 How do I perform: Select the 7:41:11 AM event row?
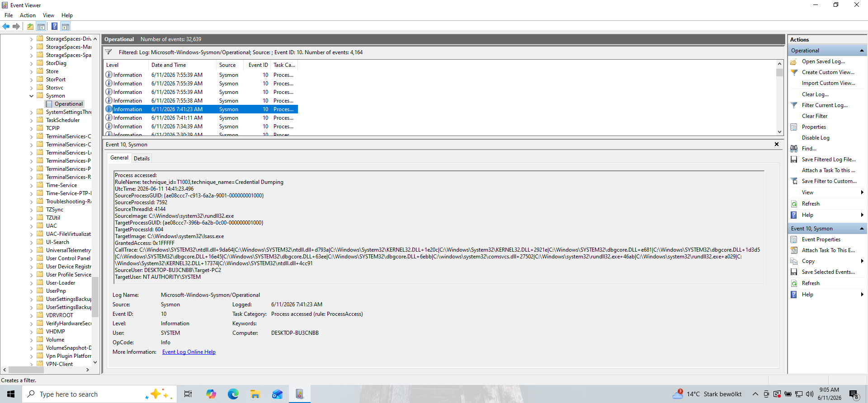tap(201, 118)
